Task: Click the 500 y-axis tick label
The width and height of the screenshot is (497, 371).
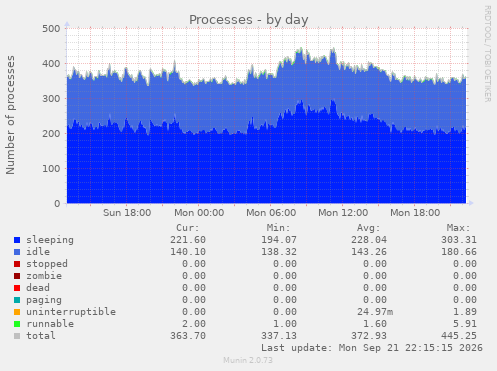Action: [51, 29]
